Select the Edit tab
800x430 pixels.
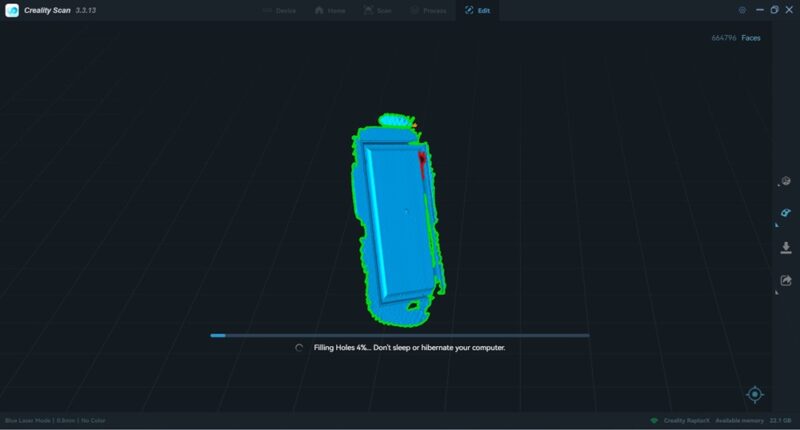coord(478,10)
